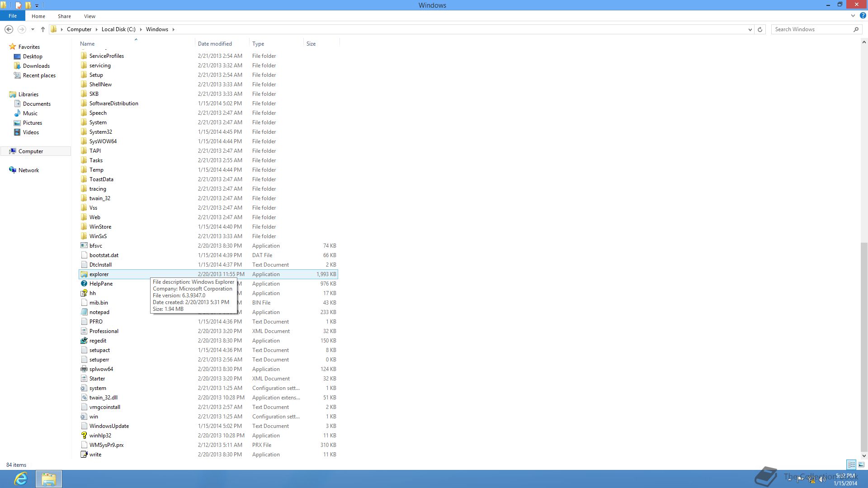The width and height of the screenshot is (868, 488).
Task: Go back using the Back arrow
Action: point(9,29)
